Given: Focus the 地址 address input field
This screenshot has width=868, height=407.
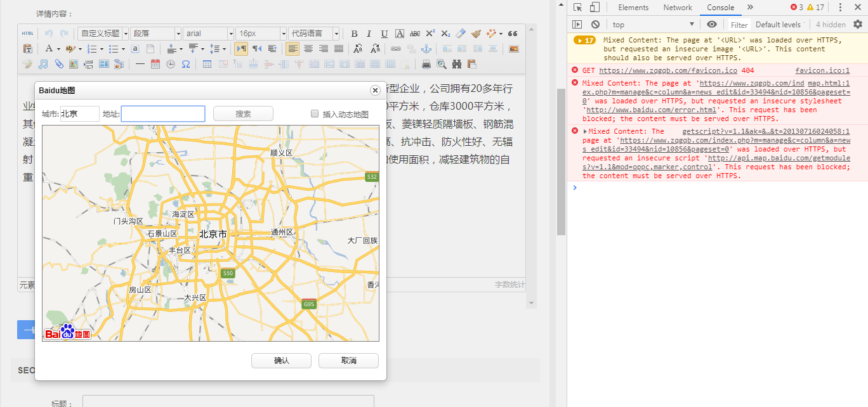Looking at the screenshot, I should (163, 113).
